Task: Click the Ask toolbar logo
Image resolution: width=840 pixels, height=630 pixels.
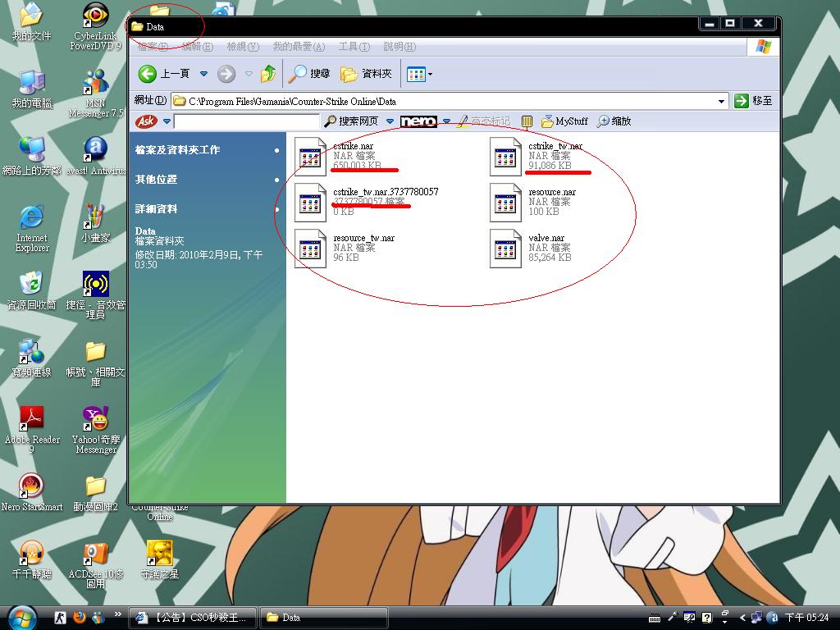Action: tap(146, 121)
